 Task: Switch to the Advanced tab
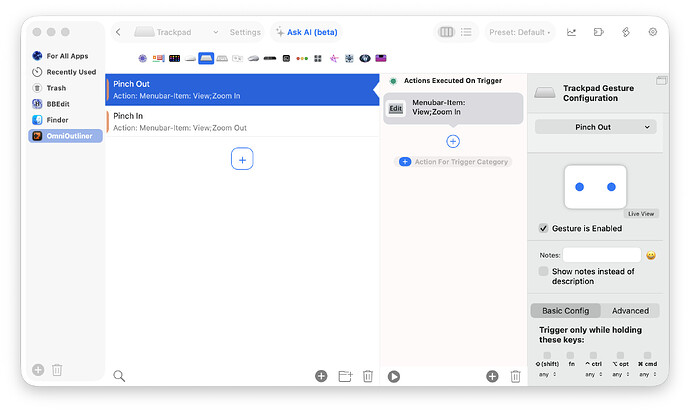pos(630,310)
